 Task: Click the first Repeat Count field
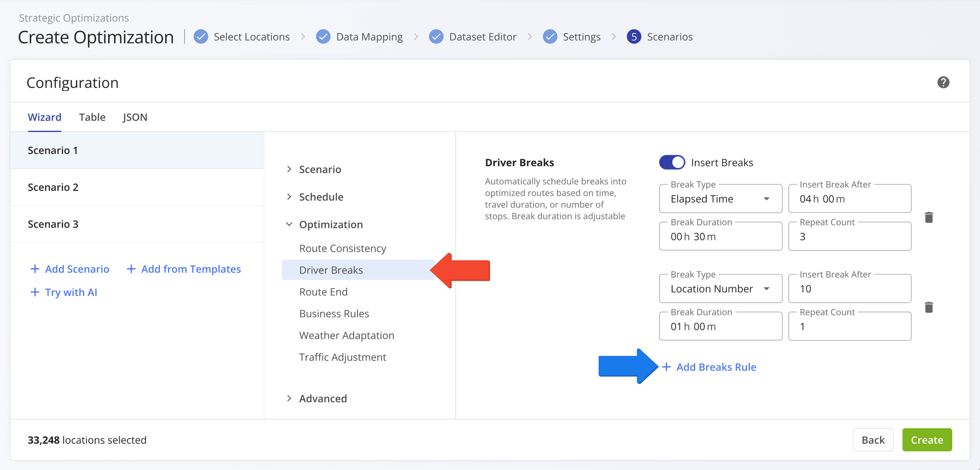(849, 237)
